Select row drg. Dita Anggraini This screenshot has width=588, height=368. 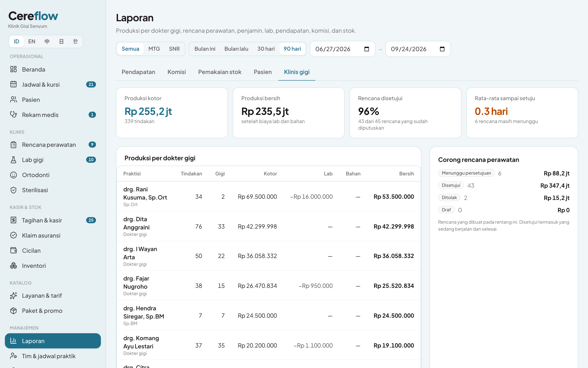268,226
